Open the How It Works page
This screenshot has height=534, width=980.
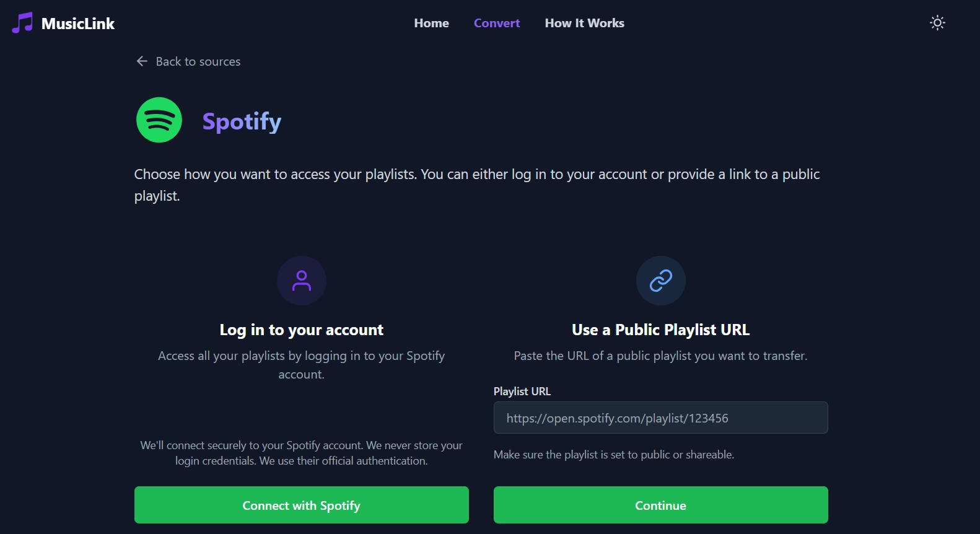pyautogui.click(x=584, y=23)
